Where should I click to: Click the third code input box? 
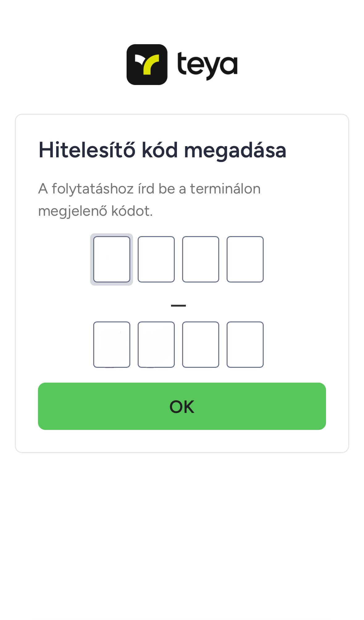(200, 259)
